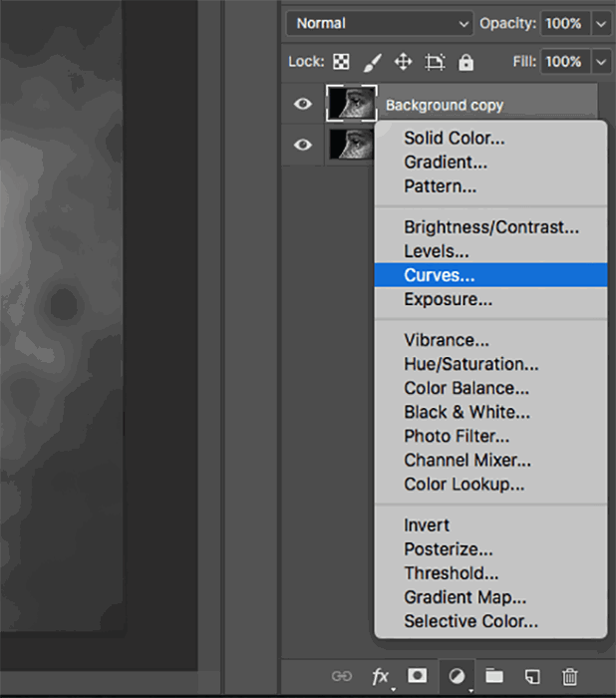Lock artboard nesting icon
Screen dimensions: 616x698
pos(435,62)
